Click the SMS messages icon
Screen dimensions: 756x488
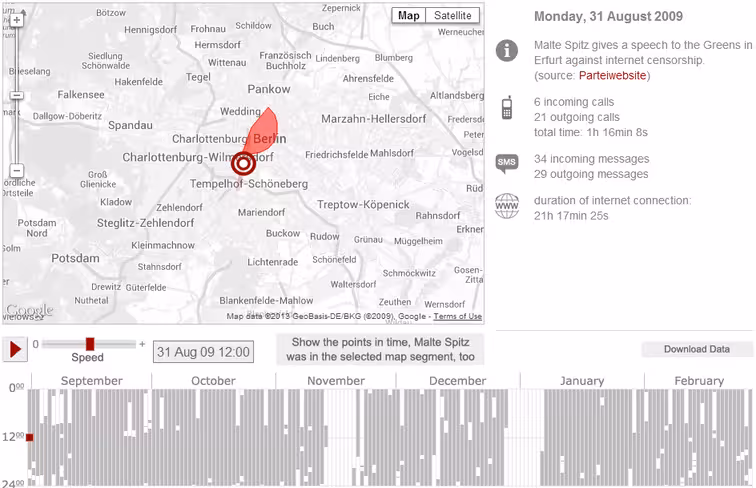pyautogui.click(x=507, y=163)
